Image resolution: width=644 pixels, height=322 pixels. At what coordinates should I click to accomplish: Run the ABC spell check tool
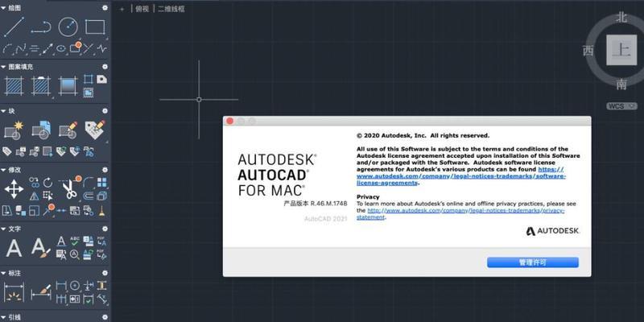pyautogui.click(x=75, y=241)
